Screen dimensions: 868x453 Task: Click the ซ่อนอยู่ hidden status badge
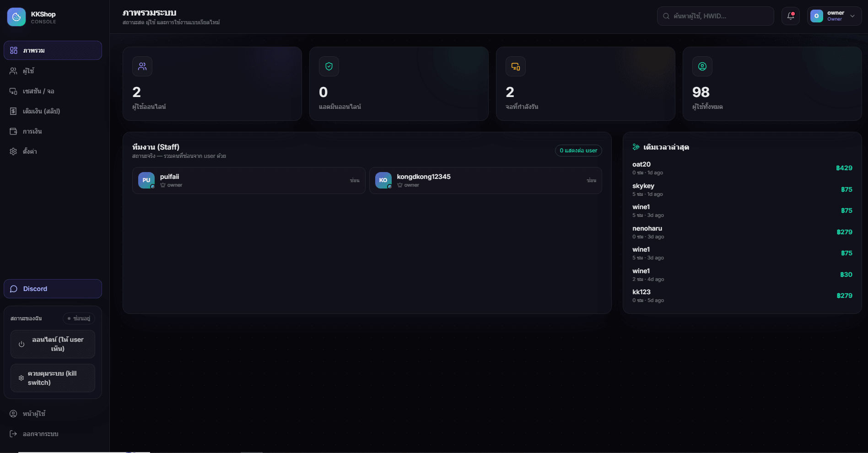click(79, 318)
